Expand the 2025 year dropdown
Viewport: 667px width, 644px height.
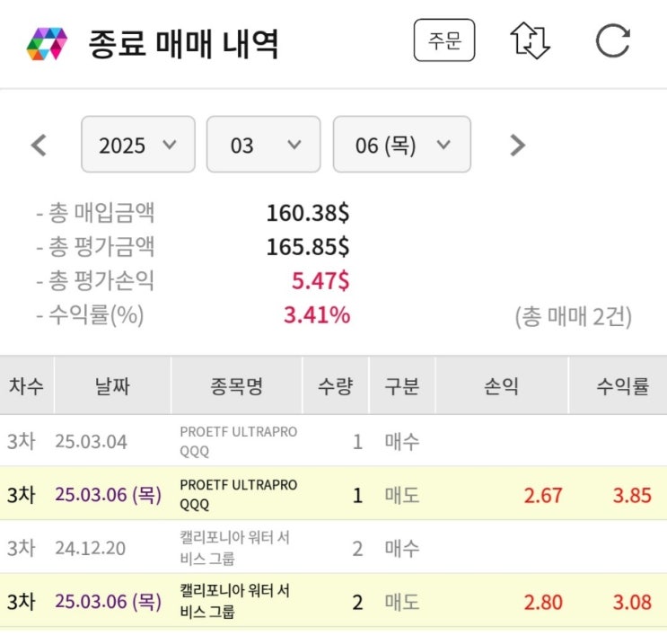[137, 145]
